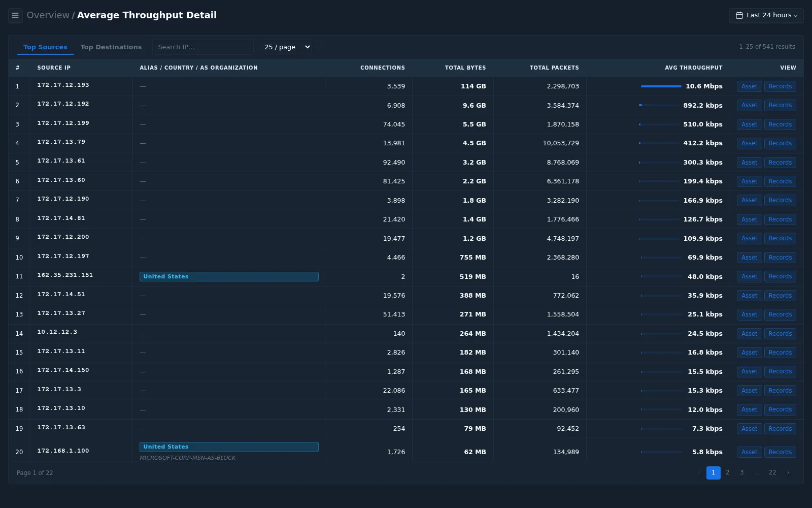Open Records for 172.17.12.193
812x508 pixels.
coord(780,86)
